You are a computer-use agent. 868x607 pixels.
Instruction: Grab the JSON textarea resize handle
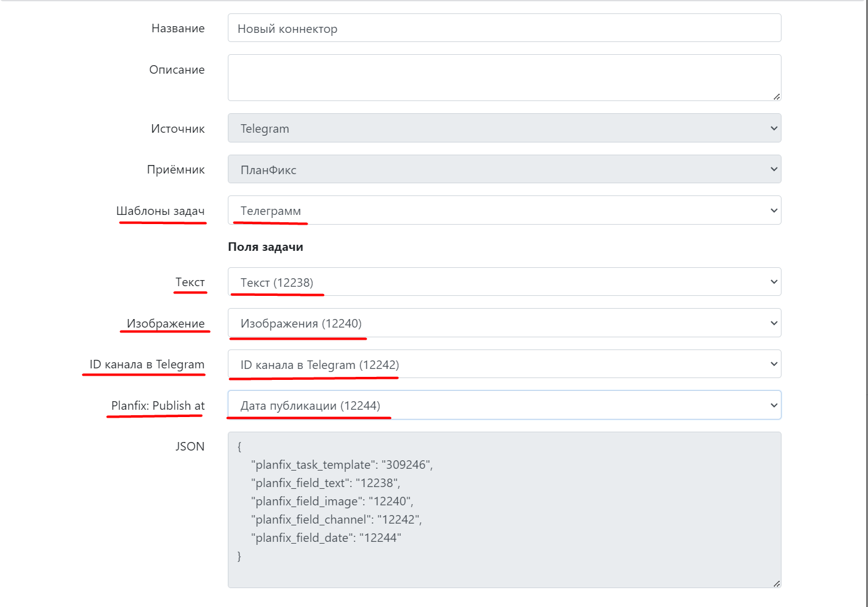[777, 583]
